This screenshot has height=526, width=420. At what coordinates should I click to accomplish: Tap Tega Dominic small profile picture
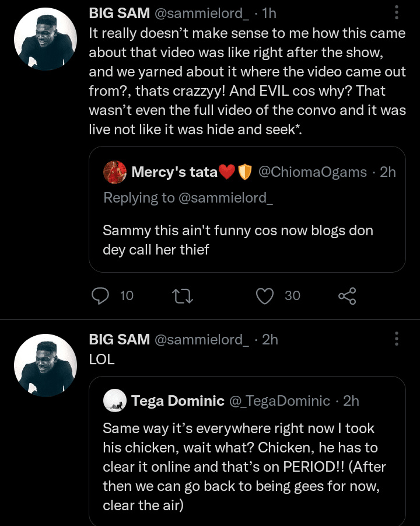[115, 400]
